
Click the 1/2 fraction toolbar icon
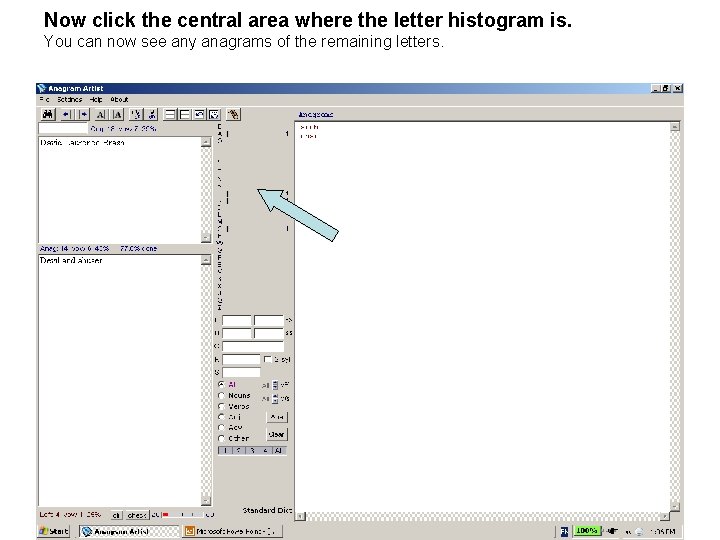[135, 114]
